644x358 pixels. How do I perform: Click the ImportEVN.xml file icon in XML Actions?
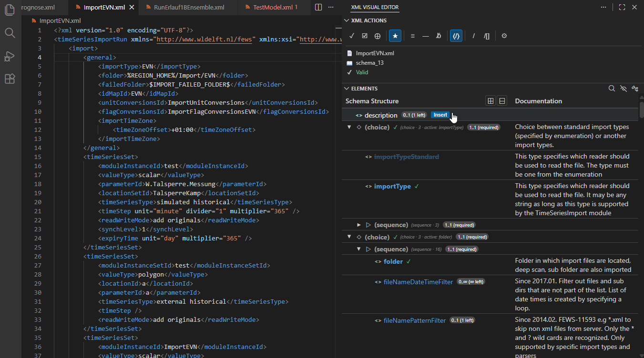[349, 53]
